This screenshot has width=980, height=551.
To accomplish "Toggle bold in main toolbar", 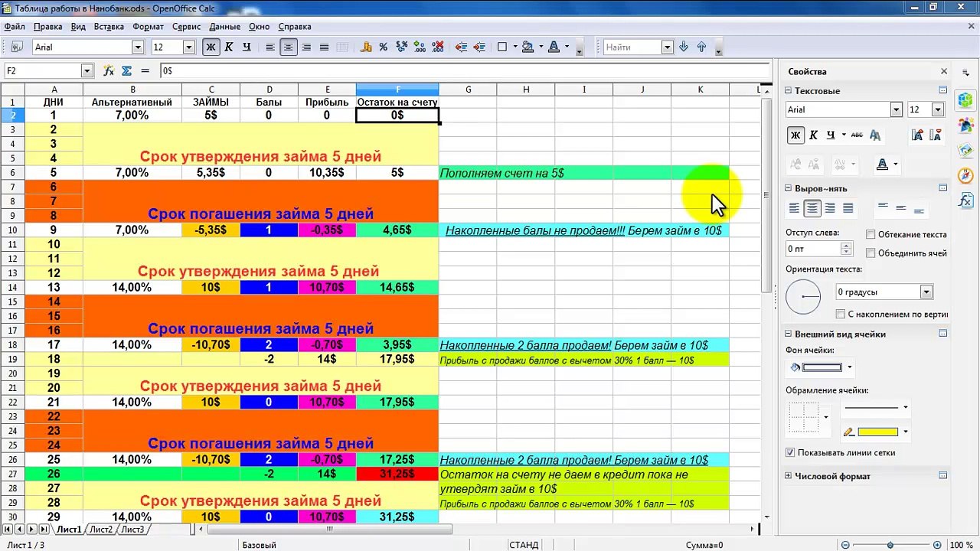I will pyautogui.click(x=211, y=47).
